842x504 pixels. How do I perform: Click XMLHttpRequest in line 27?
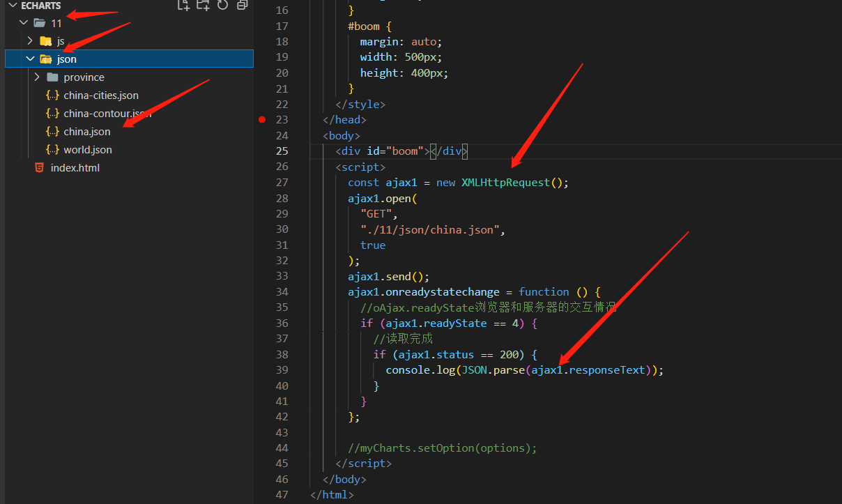(x=506, y=183)
